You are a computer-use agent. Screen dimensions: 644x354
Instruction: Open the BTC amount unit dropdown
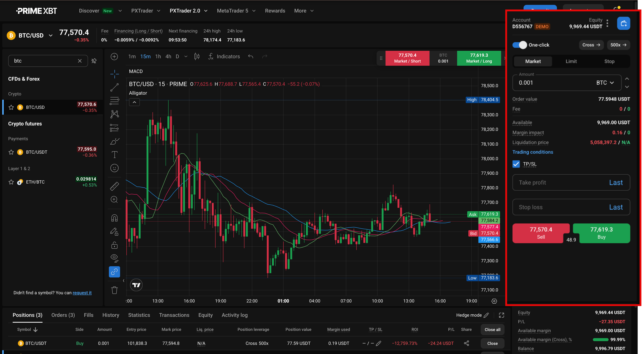(x=605, y=83)
